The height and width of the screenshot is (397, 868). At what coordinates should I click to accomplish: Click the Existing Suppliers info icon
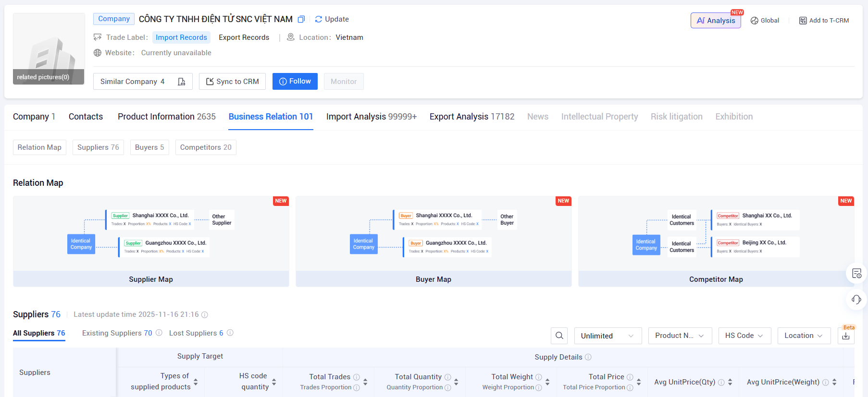159,333
